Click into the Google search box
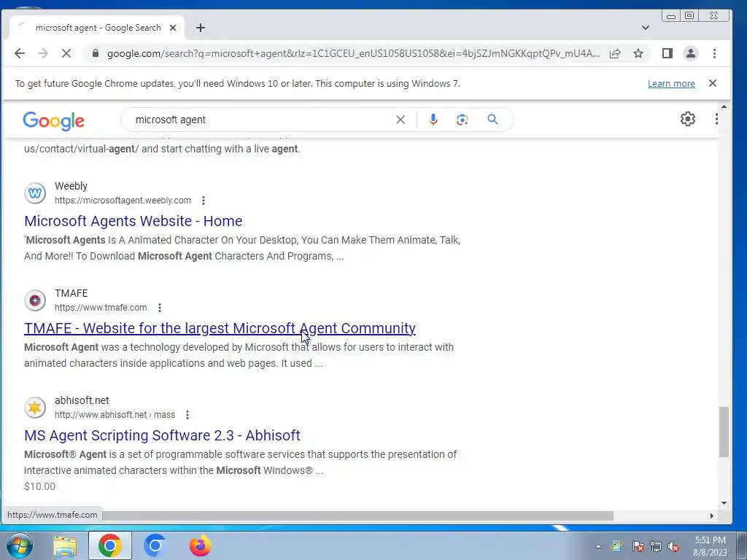 pos(262,120)
